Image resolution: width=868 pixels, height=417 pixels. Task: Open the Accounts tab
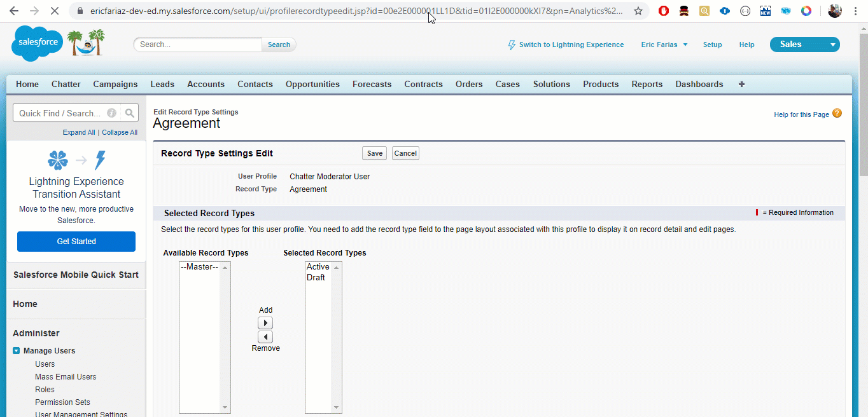point(206,84)
